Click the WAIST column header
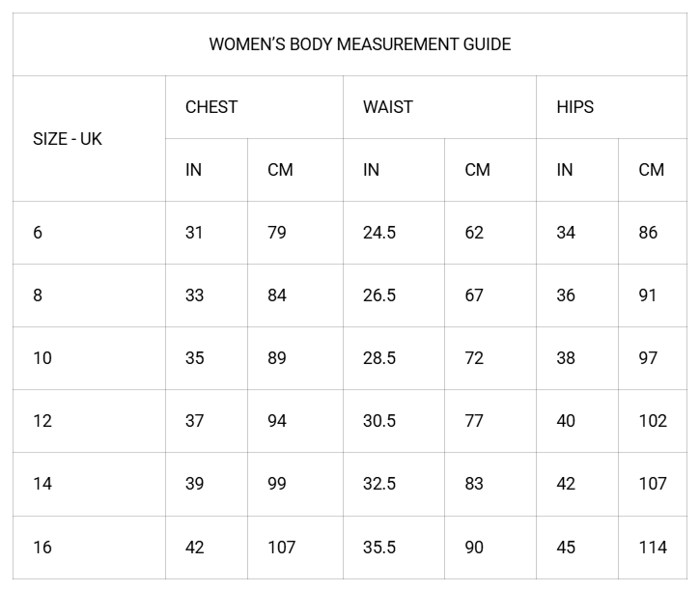The height and width of the screenshot is (591, 700). pos(387,107)
